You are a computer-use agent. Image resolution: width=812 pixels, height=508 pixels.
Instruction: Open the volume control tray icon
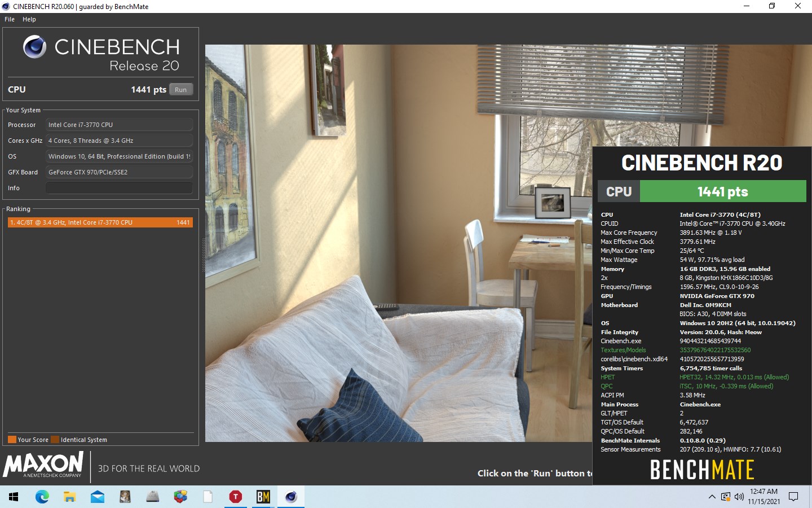pos(739,497)
